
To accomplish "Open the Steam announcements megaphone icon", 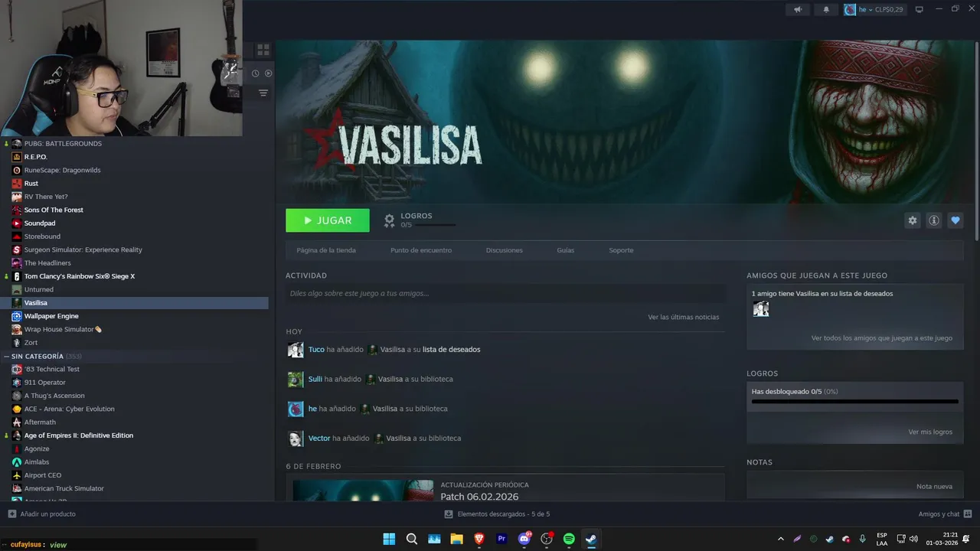I will click(x=798, y=9).
